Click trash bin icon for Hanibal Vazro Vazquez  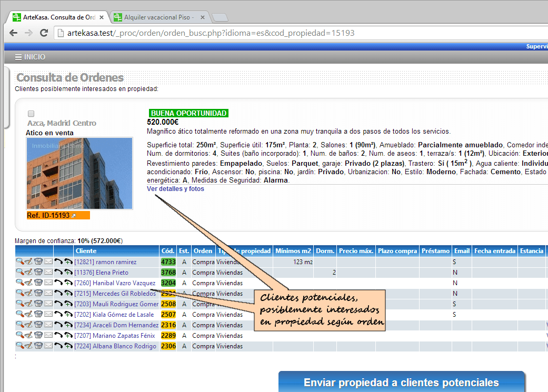[x=38, y=283]
